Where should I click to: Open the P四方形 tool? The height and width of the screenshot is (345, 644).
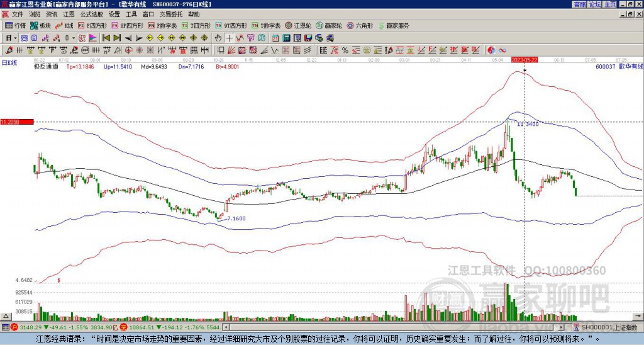(x=92, y=25)
